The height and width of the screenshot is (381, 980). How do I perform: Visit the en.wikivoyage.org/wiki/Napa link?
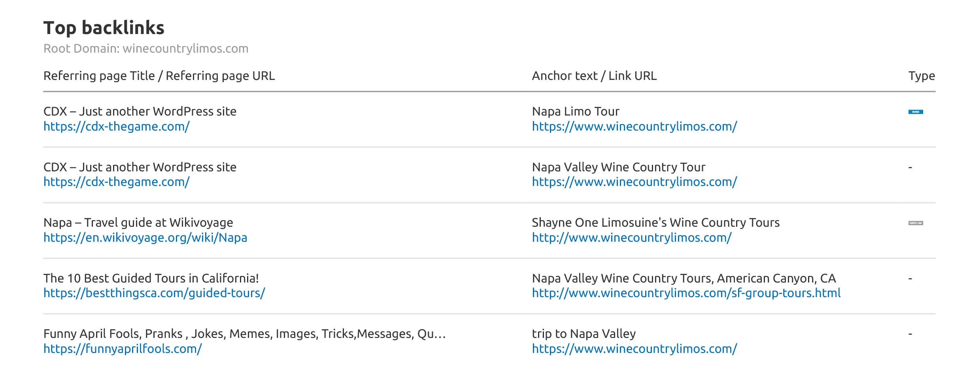[x=145, y=238]
